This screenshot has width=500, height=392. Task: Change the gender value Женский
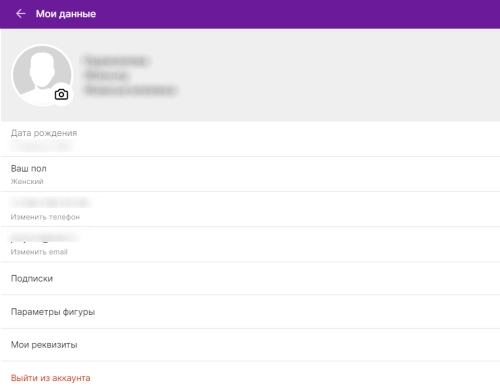(x=27, y=181)
